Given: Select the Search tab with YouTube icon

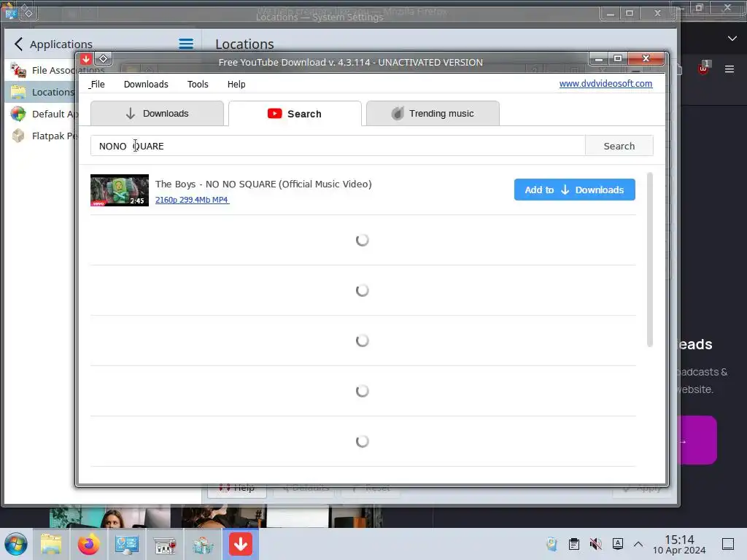Looking at the screenshot, I should [295, 114].
